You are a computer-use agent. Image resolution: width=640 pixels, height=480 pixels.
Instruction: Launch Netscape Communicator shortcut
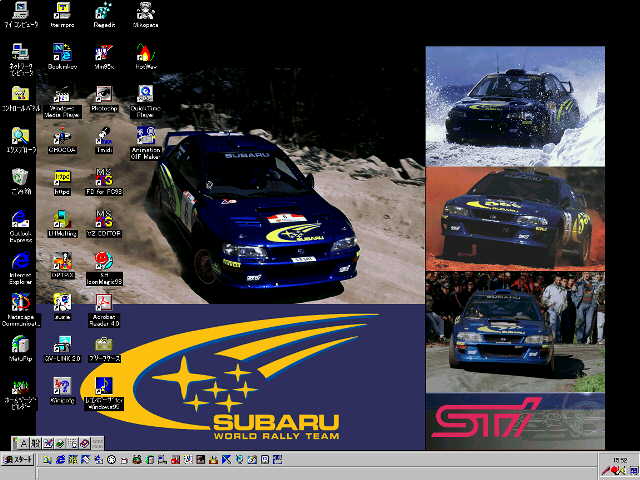click(x=19, y=302)
